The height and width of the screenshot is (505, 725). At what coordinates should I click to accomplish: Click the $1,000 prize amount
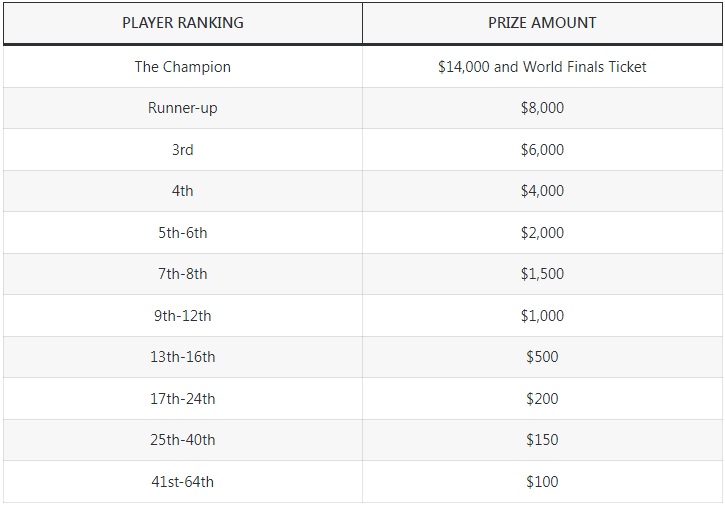tap(542, 315)
